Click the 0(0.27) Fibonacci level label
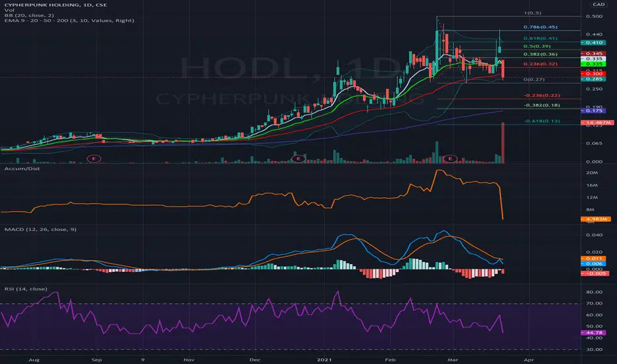 [x=534, y=79]
